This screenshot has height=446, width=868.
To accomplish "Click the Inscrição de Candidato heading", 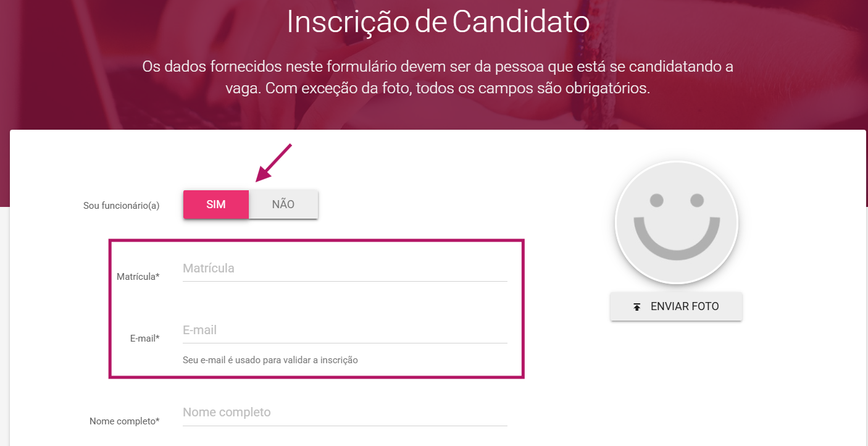I will (x=438, y=22).
